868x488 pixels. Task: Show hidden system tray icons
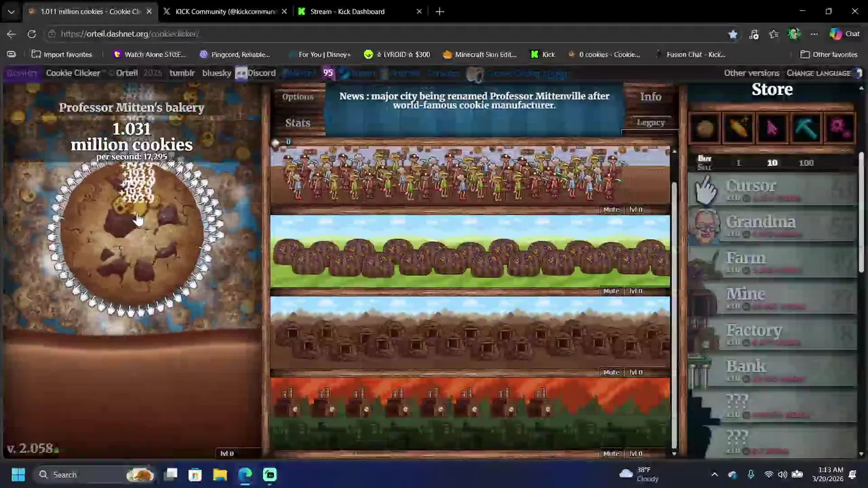714,474
